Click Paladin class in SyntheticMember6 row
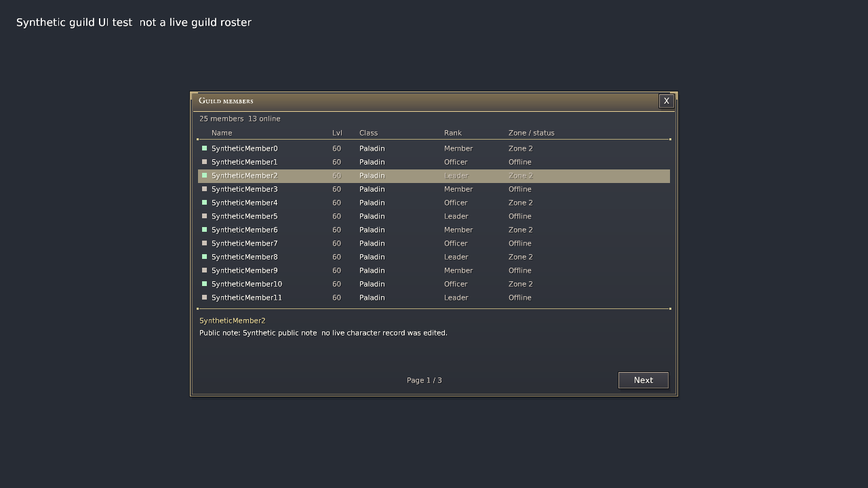 tap(372, 230)
